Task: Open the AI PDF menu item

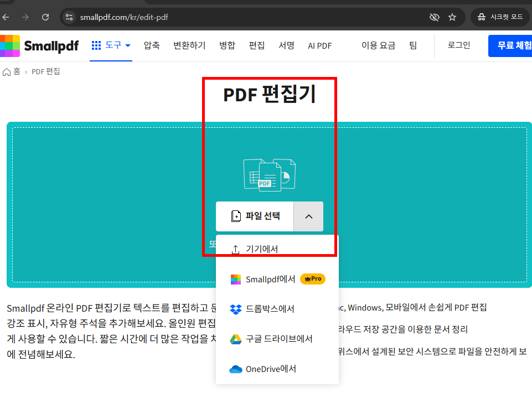Action: tap(320, 46)
